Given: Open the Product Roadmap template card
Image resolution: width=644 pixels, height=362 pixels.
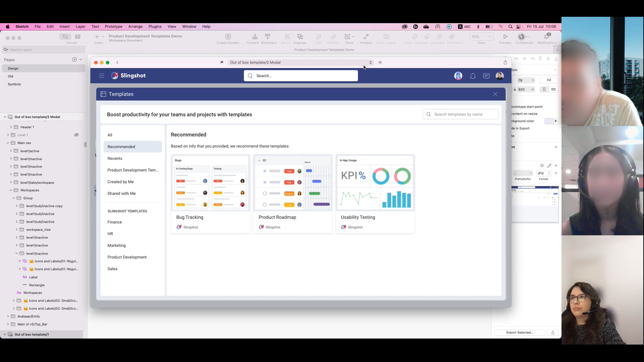Looking at the screenshot, I should point(293,194).
